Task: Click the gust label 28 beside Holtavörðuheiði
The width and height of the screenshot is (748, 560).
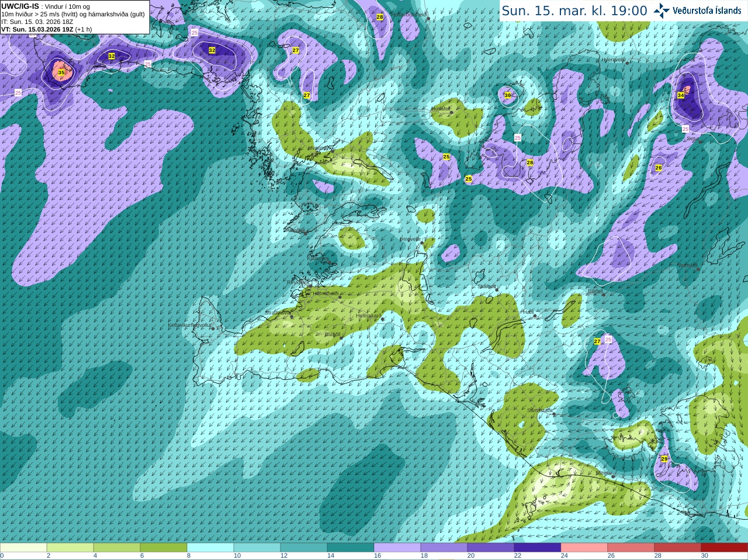Action: pyautogui.click(x=380, y=17)
